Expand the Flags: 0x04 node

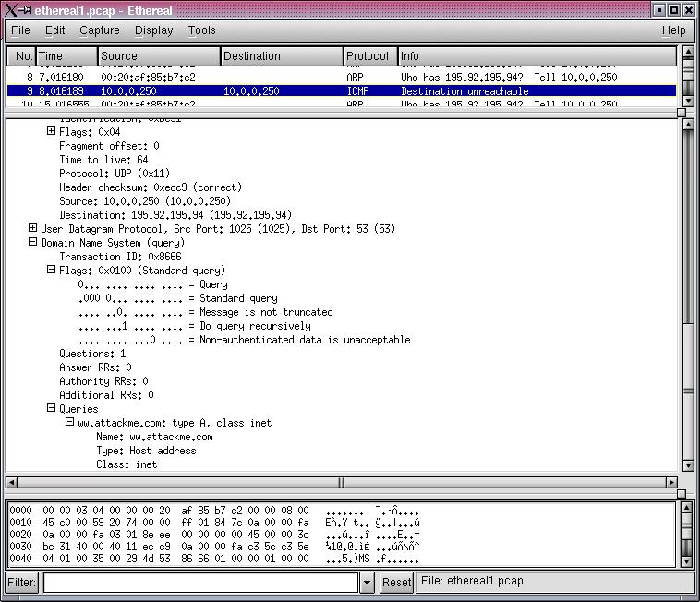52,131
